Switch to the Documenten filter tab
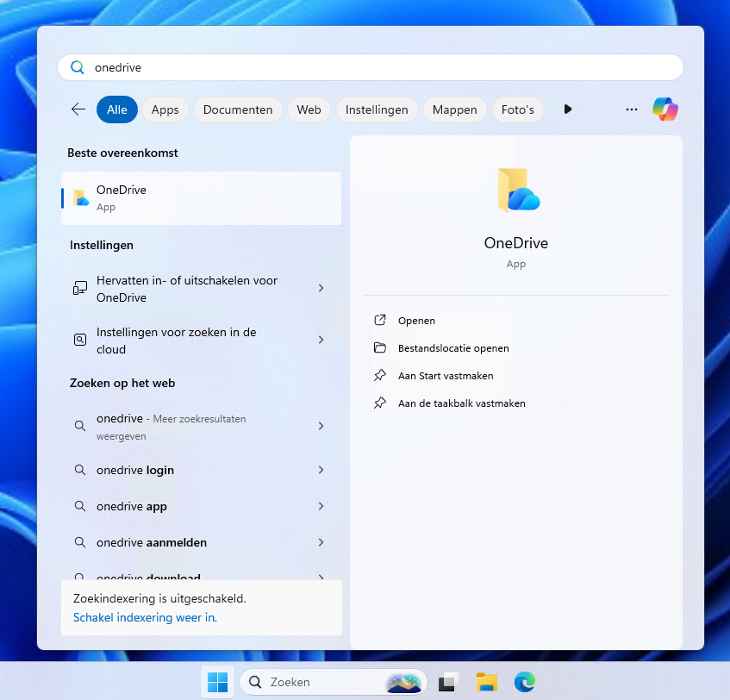This screenshot has width=730, height=700. (238, 109)
